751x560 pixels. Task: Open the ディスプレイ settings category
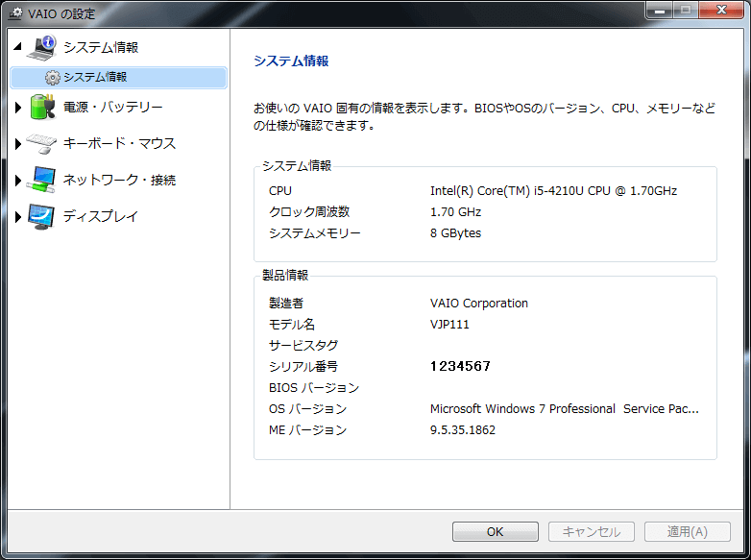tap(101, 216)
